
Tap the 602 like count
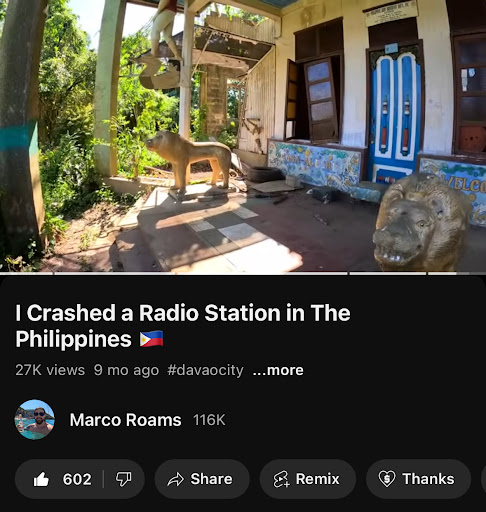tap(77, 479)
